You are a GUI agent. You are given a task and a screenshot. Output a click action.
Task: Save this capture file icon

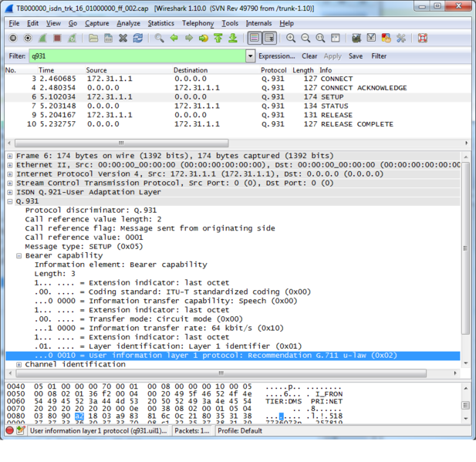[x=108, y=39]
